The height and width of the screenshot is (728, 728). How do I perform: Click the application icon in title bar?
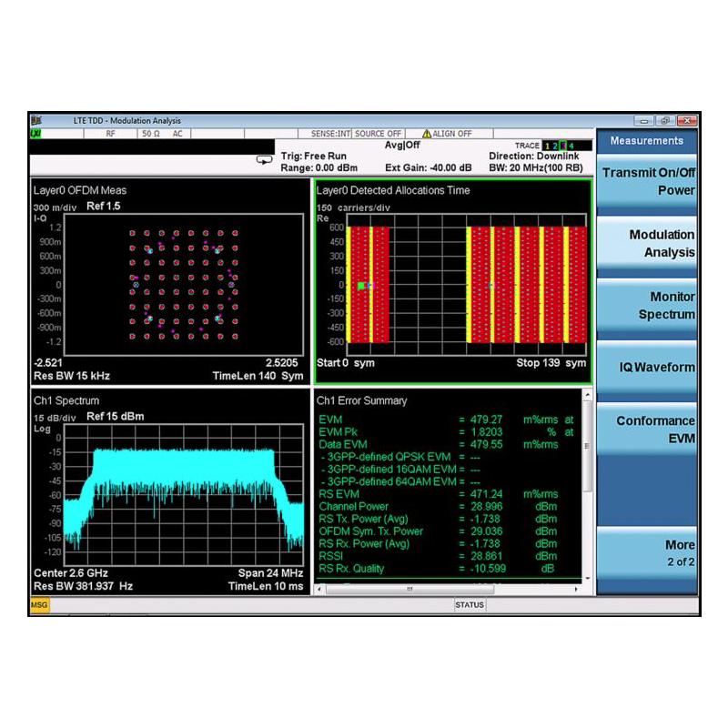click(x=36, y=121)
